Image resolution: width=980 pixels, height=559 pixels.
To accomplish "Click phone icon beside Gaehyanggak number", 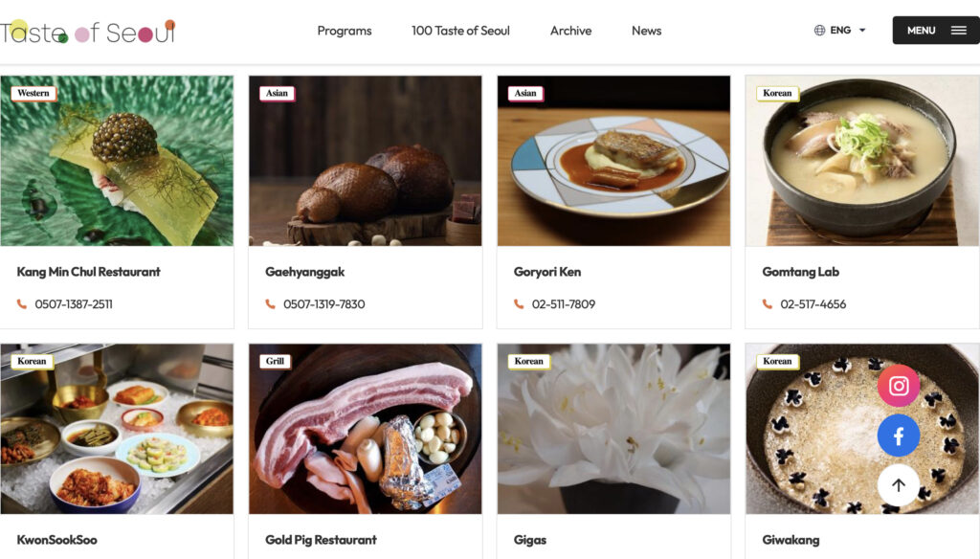I will click(x=270, y=303).
